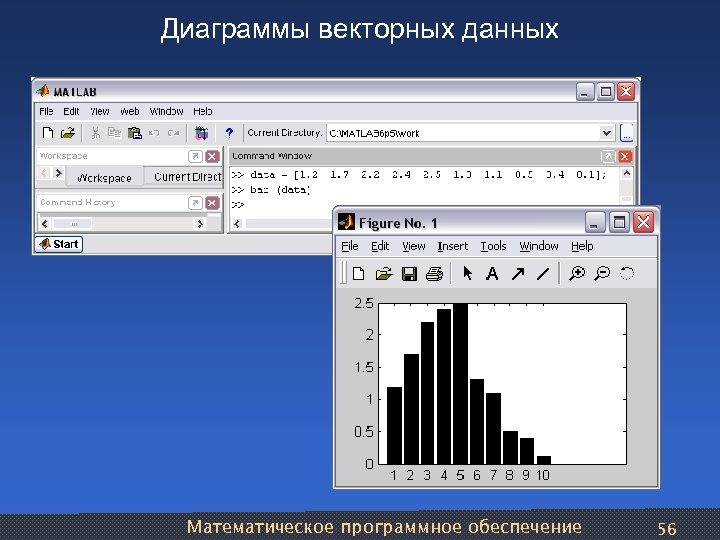Viewport: 720px width, 540px height.
Task: Click Print icon in Figure toolbar
Action: pyautogui.click(x=434, y=274)
